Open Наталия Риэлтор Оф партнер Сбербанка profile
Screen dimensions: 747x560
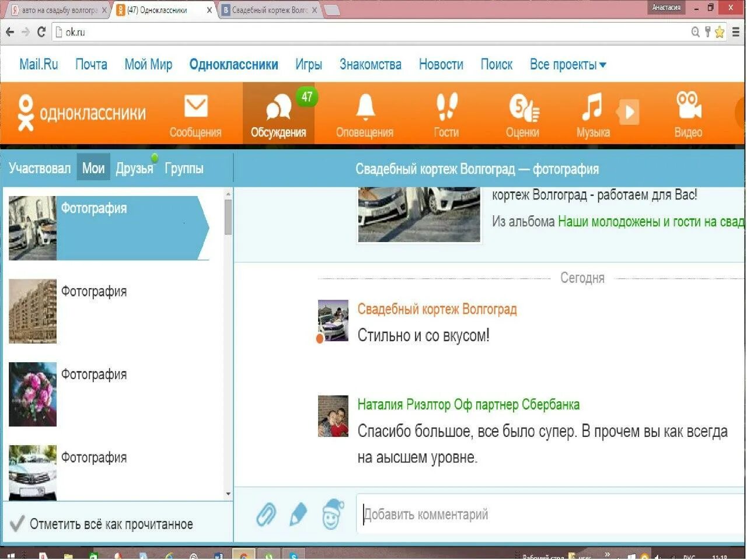click(x=468, y=404)
